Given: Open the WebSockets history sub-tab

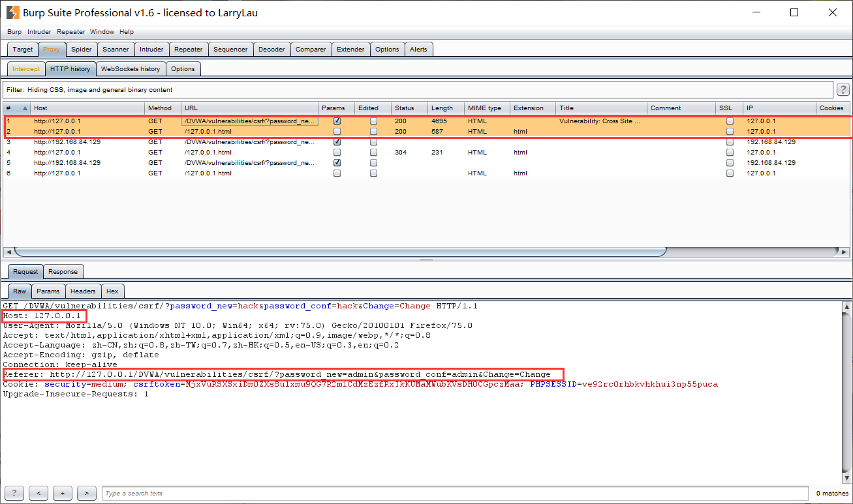Looking at the screenshot, I should [x=131, y=69].
